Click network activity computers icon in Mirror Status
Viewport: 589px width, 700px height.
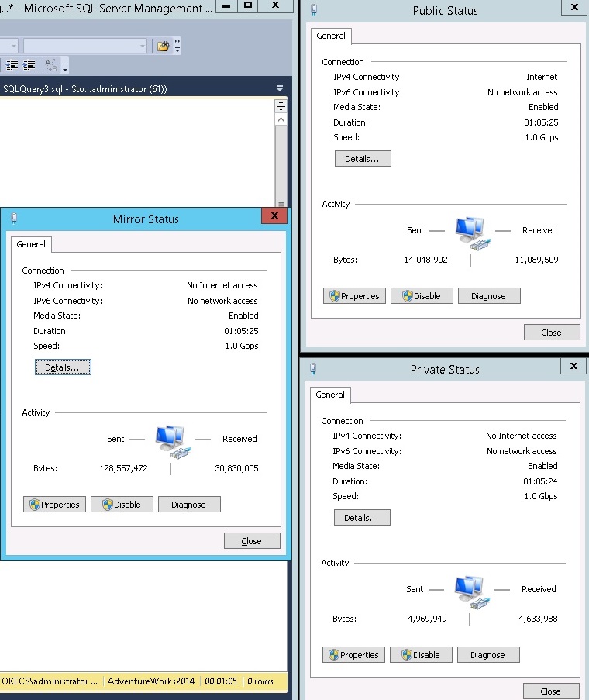point(172,440)
